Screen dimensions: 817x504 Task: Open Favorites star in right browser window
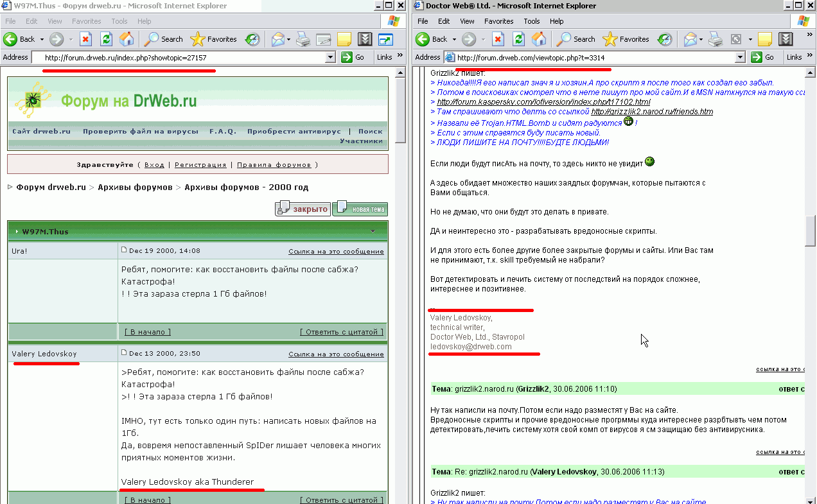(x=610, y=39)
